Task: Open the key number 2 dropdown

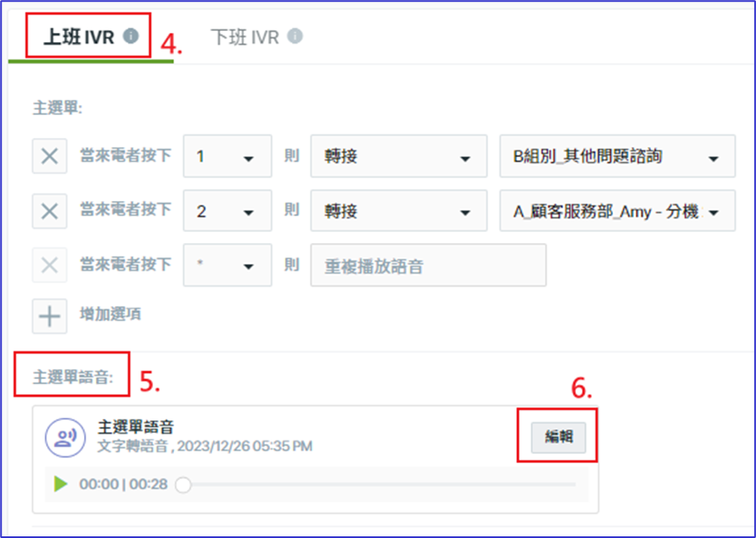Action: tap(227, 211)
